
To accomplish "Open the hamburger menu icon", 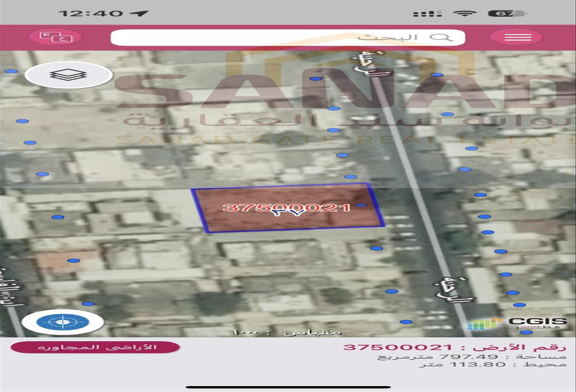I will [517, 36].
